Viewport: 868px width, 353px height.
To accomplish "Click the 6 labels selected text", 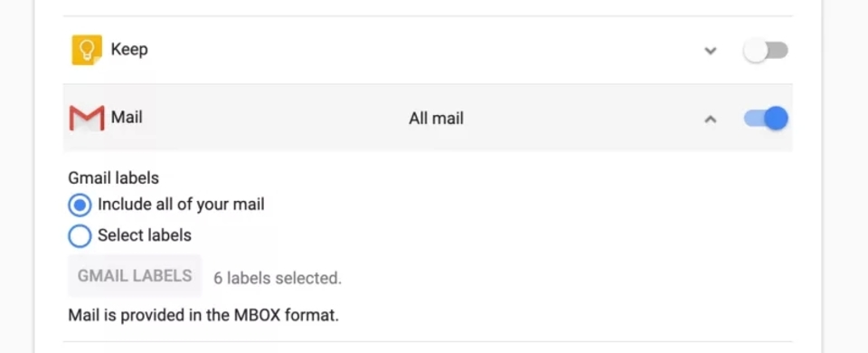I will (278, 278).
